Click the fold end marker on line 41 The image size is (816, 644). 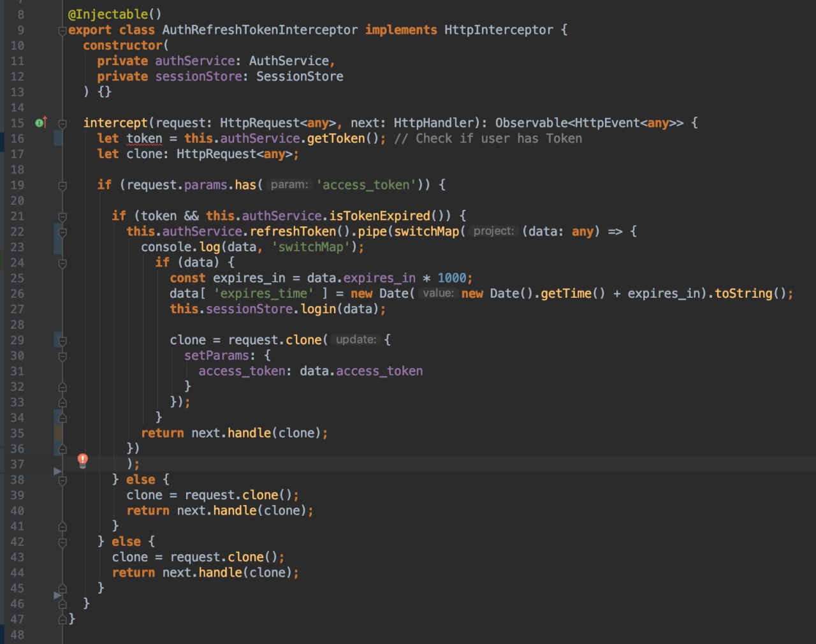point(62,526)
